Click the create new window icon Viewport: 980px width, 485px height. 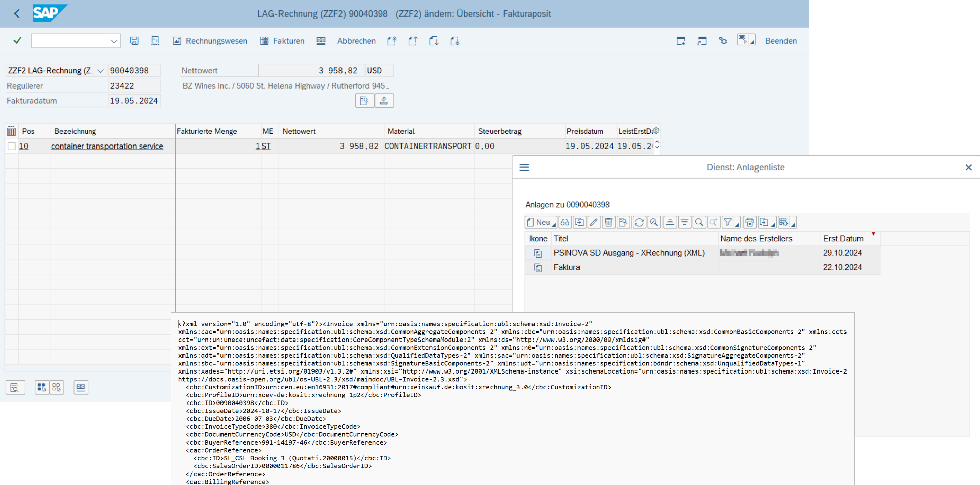point(681,41)
